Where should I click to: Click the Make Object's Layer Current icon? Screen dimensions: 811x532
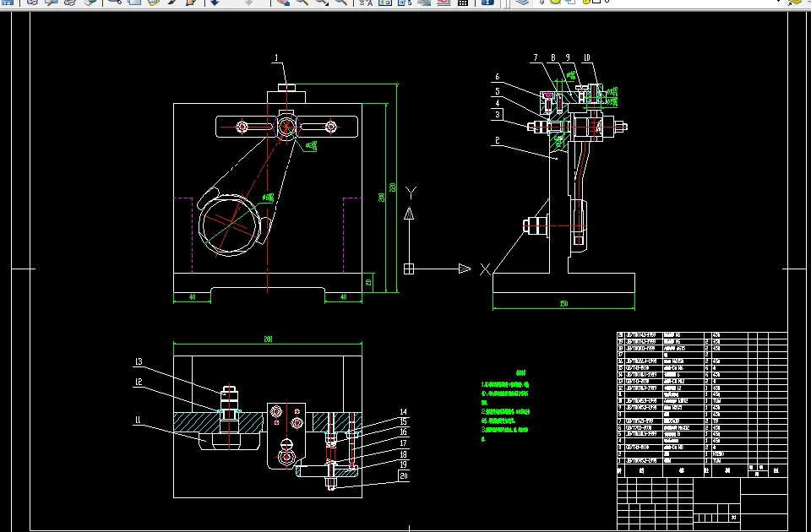tap(797, 3)
